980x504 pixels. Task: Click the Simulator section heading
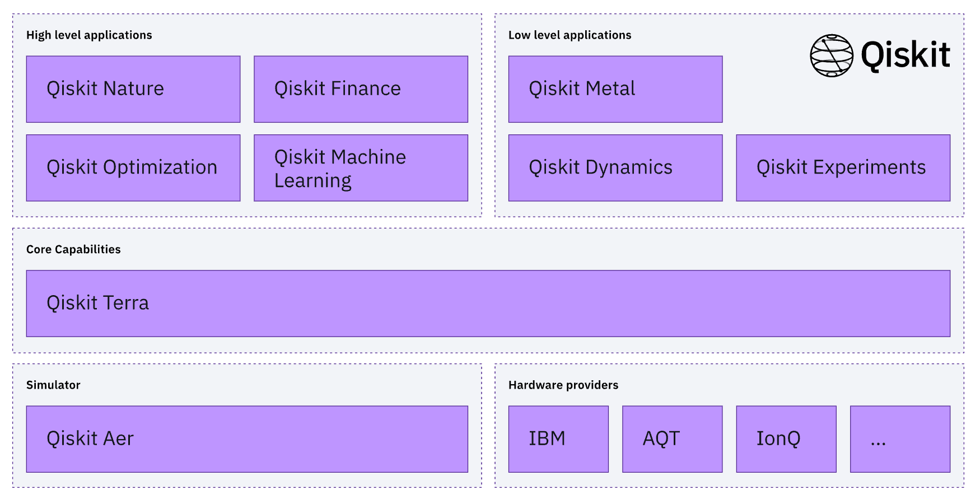pyautogui.click(x=53, y=385)
